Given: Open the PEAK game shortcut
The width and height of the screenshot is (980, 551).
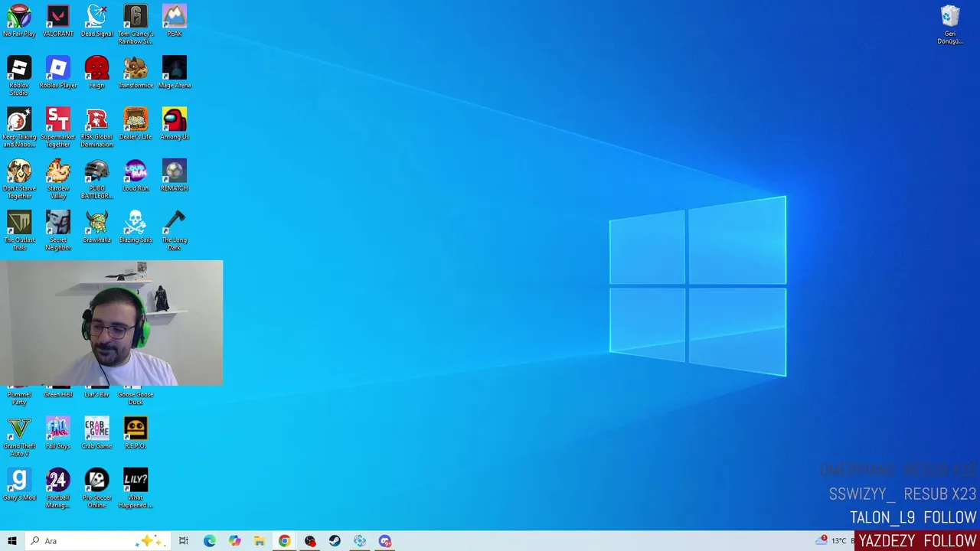Looking at the screenshot, I should click(175, 21).
